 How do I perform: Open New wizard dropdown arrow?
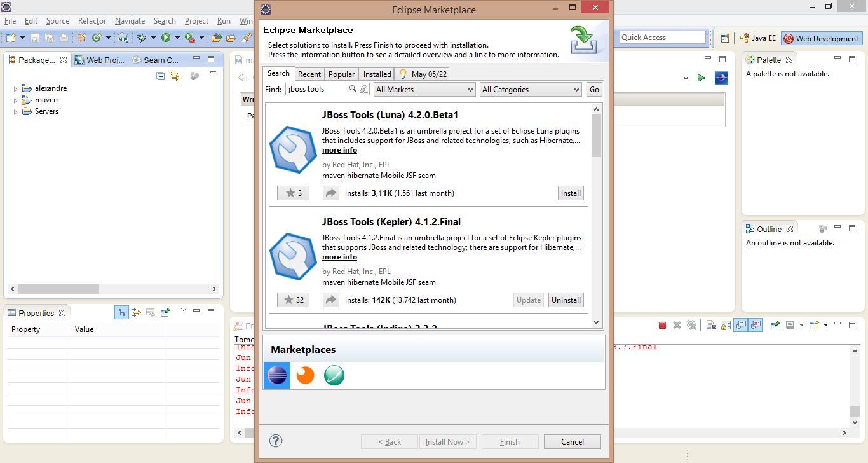22,38
